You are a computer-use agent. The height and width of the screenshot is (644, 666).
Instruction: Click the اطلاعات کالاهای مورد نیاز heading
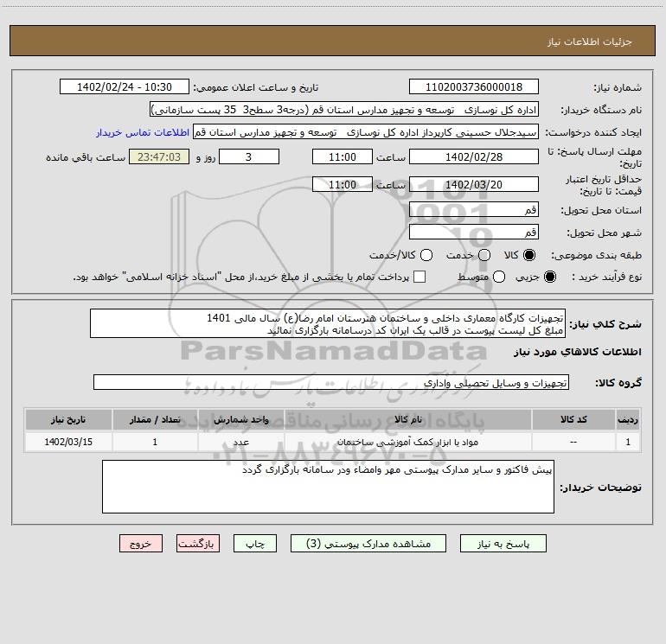(x=578, y=352)
